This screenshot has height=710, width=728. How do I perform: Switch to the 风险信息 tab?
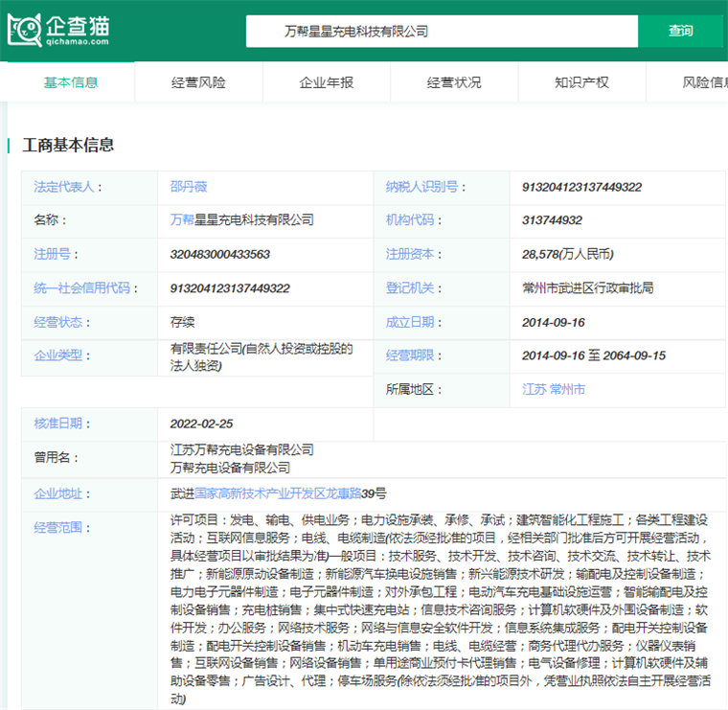point(704,82)
